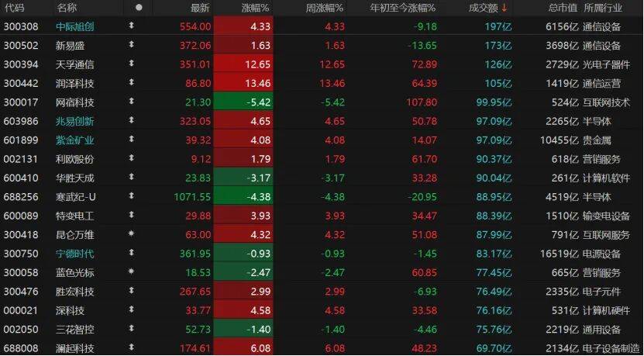
Task: Open stock 寒武纪-U
Action: tap(76, 197)
